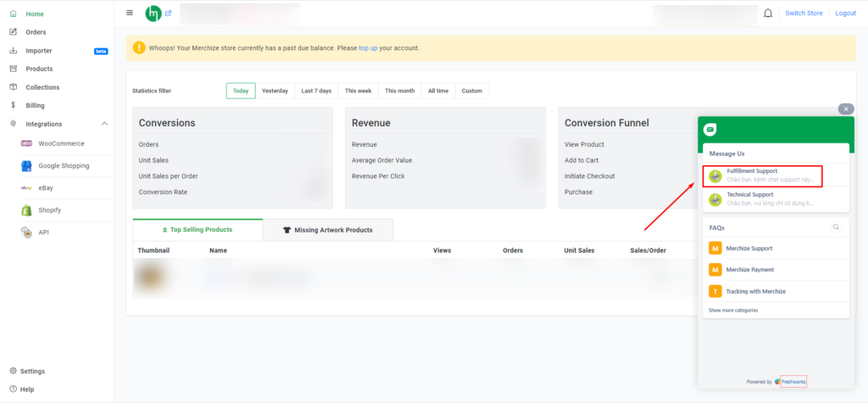The image size is (868, 403).
Task: Open Orders in sidebar
Action: coord(36,32)
